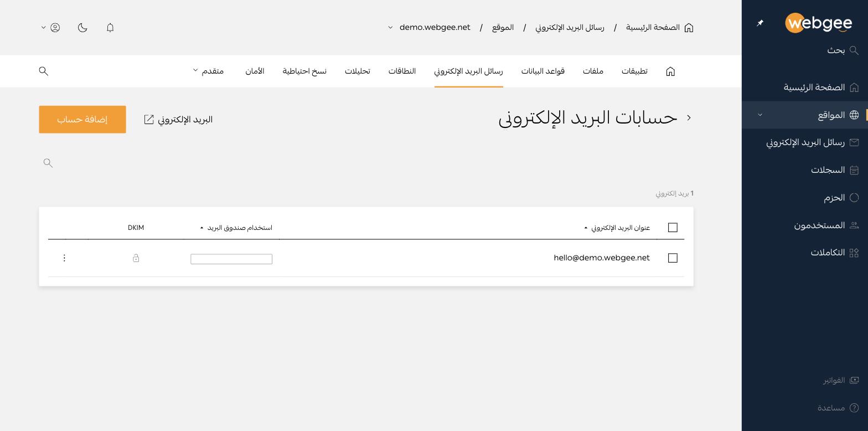Toggle dark mode moon icon
This screenshot has width=868, height=431.
click(x=82, y=28)
